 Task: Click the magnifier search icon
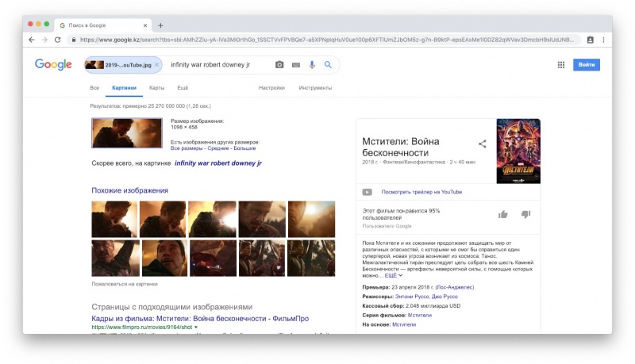coord(328,65)
